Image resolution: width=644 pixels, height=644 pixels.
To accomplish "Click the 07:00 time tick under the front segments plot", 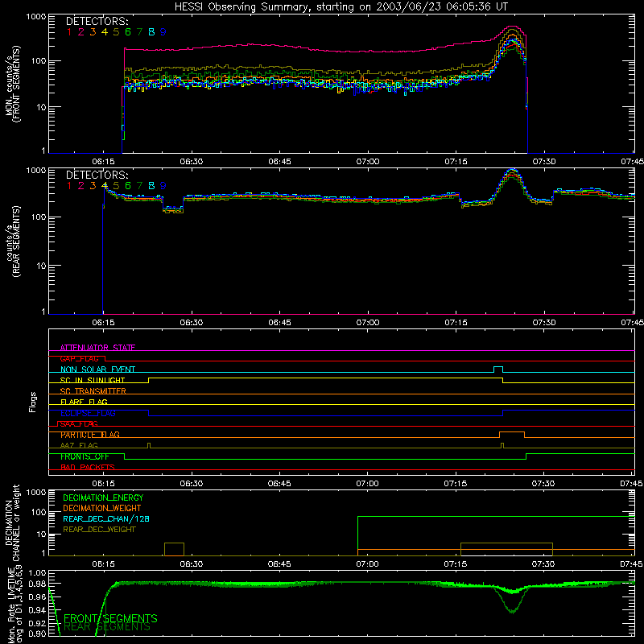I will coord(368,162).
